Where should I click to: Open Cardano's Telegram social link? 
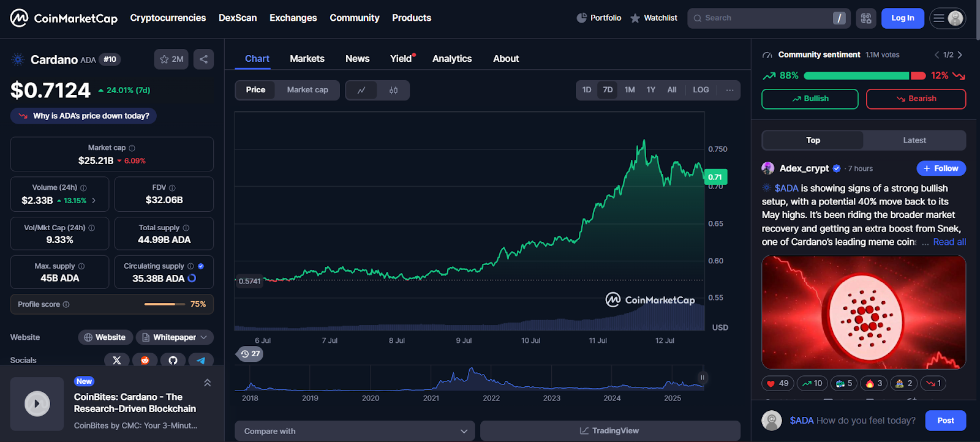point(201,360)
